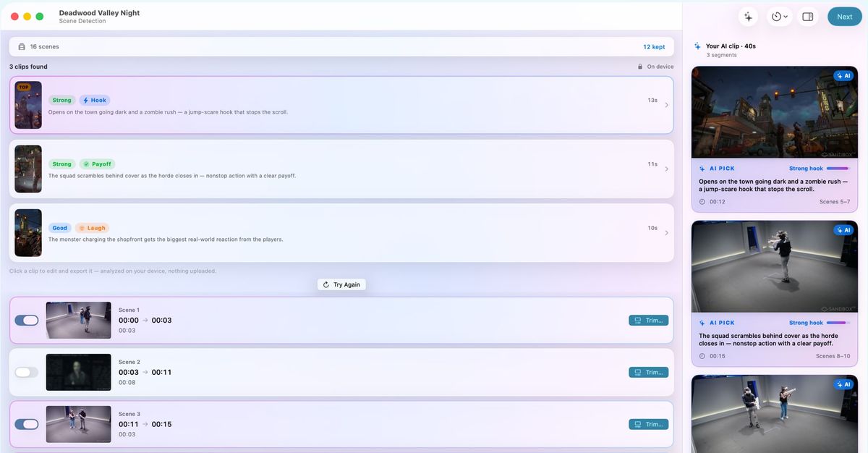Click the Payoff tag on the second clip

point(98,164)
